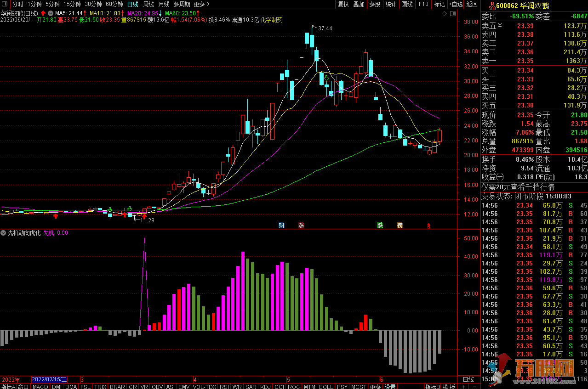Viewport: 588px width, 389px height.
Task: Select the SAR indicator tab
Action: [251, 386]
